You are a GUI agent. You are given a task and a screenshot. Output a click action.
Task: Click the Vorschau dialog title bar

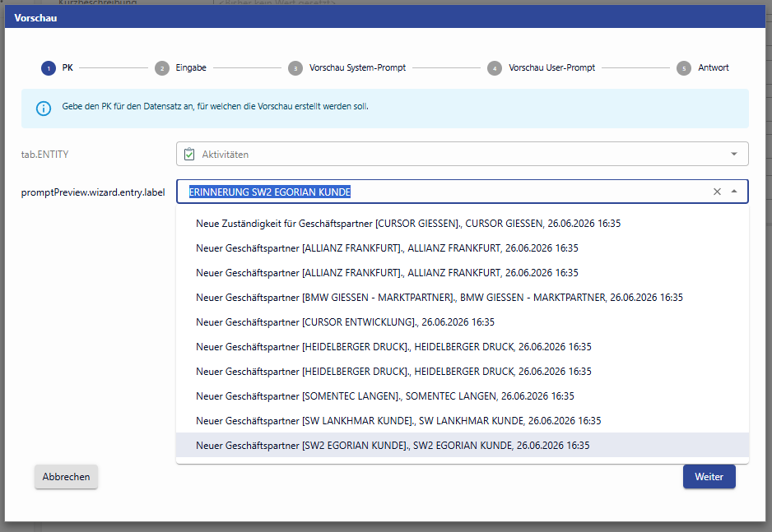tap(385, 18)
